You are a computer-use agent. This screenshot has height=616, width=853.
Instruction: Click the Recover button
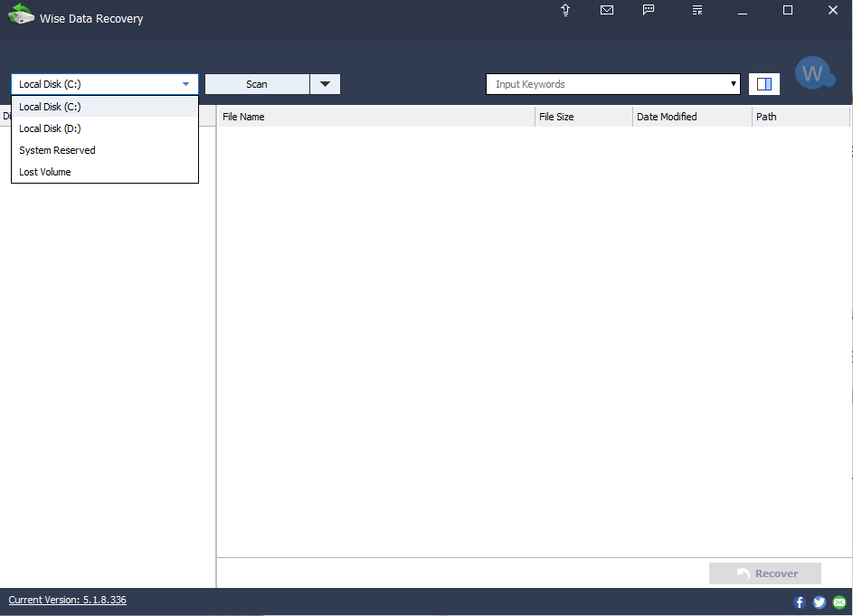tap(765, 573)
